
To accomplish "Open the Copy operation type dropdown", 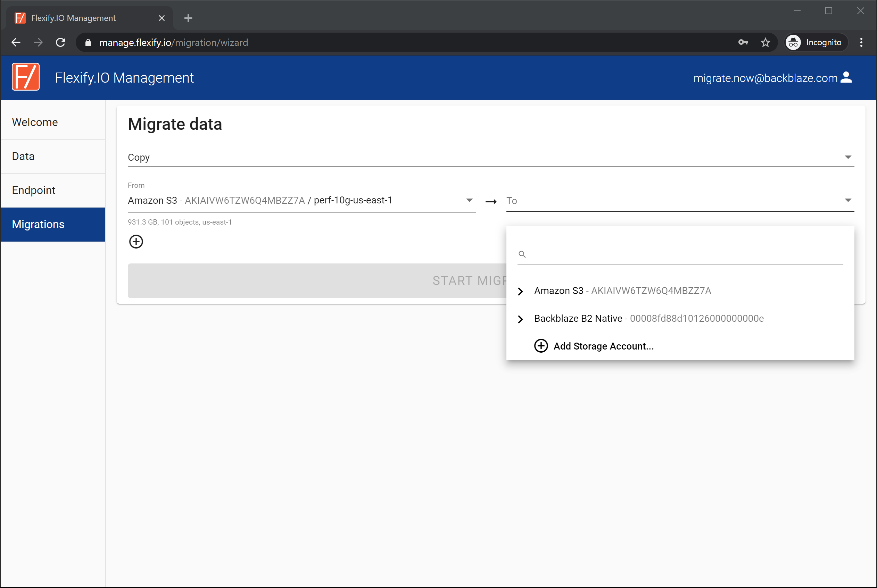I will pyautogui.click(x=850, y=158).
